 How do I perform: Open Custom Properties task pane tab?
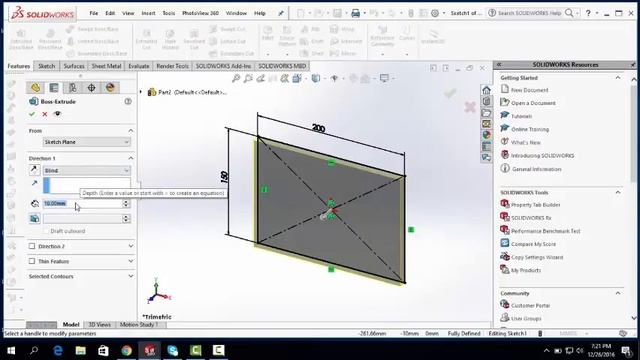(486, 146)
